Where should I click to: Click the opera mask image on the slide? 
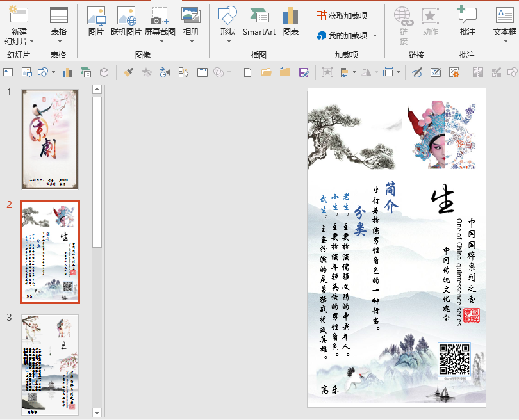(441, 134)
